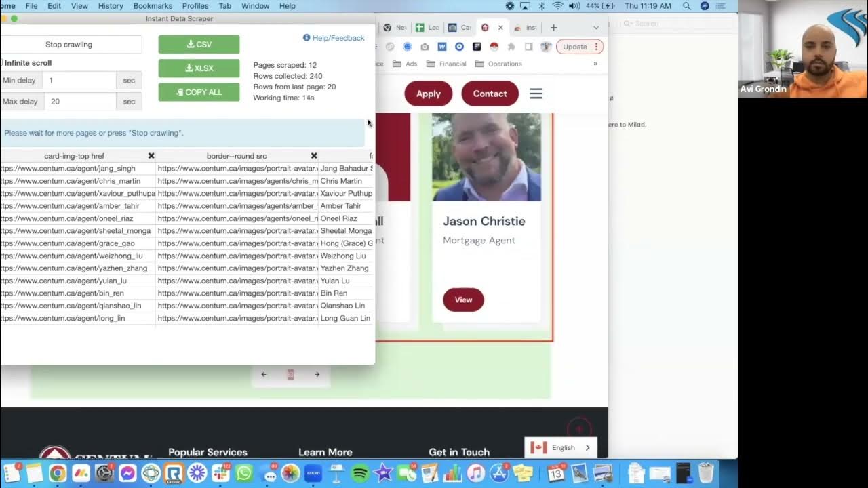The image size is (868, 488).
Task: Select the Amber Tahir name cell
Action: [346, 206]
